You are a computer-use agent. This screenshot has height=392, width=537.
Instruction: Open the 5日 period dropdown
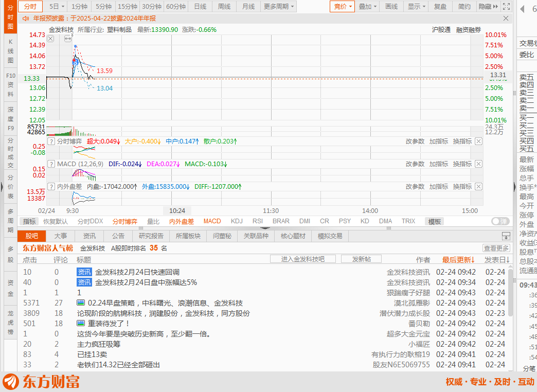(x=57, y=7)
